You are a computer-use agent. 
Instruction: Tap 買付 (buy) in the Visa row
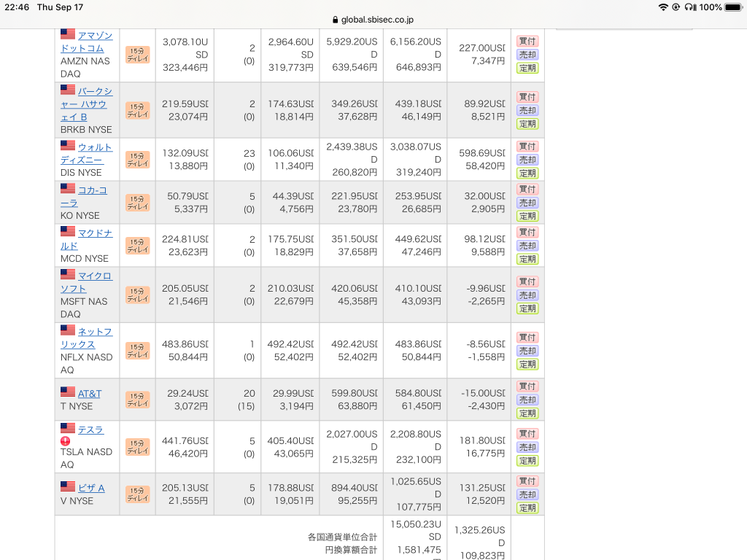(x=527, y=481)
